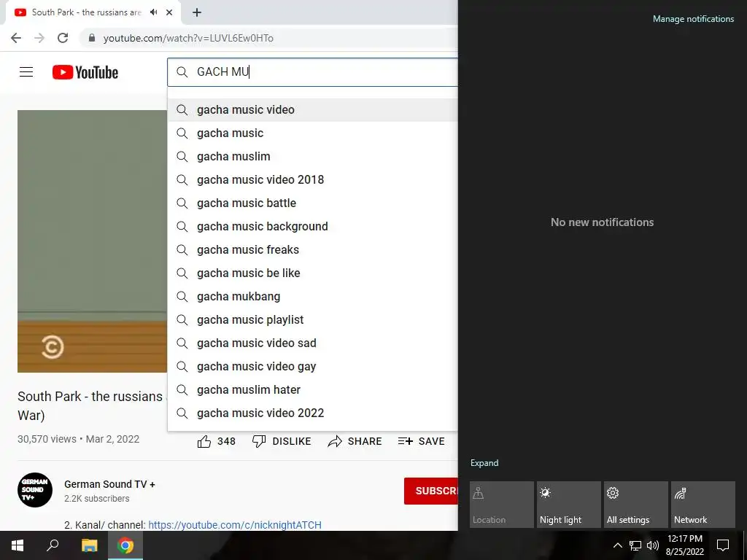Select suggestion "gacha music battle"
747x560 pixels.
(x=312, y=203)
